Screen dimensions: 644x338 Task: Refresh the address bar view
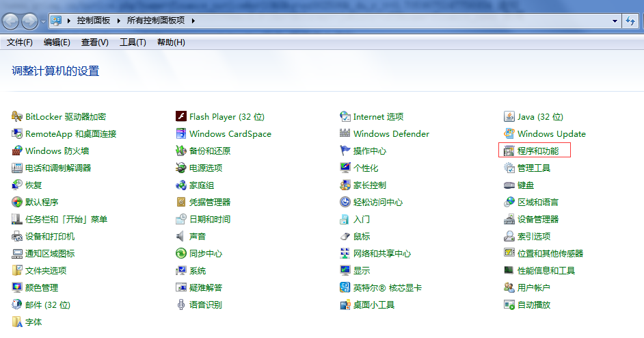pos(630,21)
